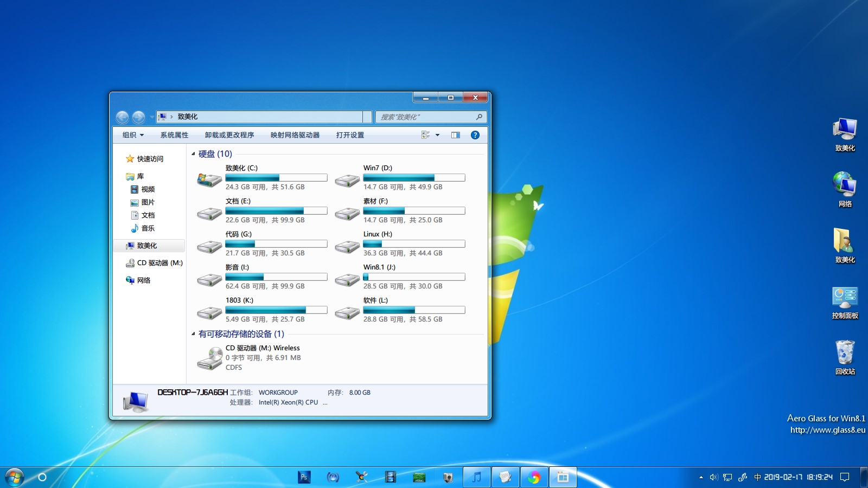Toggle speaker volume in the system tray
The height and width of the screenshot is (488, 868).
point(712,477)
